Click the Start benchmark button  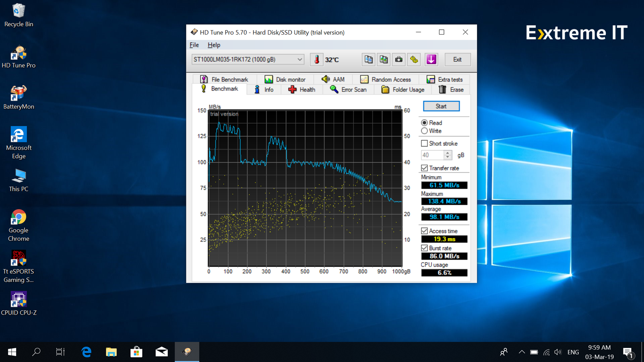pyautogui.click(x=441, y=106)
